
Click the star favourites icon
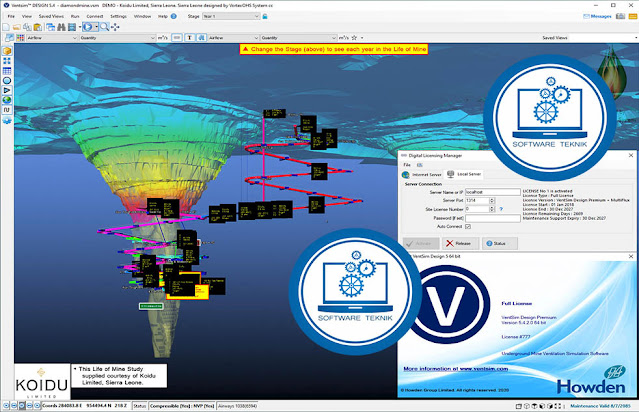click(x=354, y=37)
